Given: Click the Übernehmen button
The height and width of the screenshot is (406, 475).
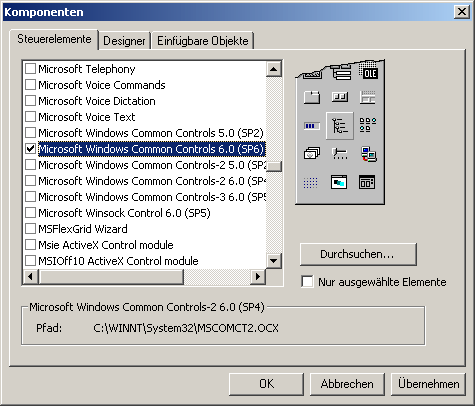Looking at the screenshot, I should click(428, 384).
